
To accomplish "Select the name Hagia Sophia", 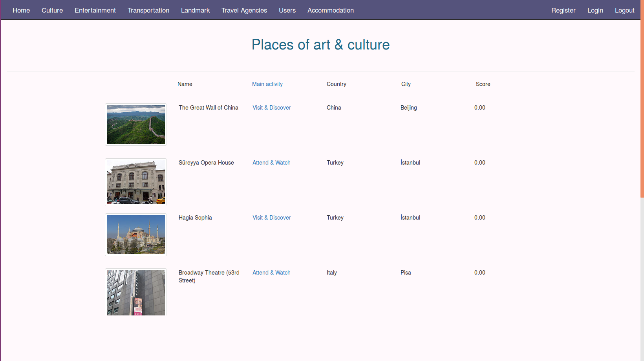I will (195, 218).
